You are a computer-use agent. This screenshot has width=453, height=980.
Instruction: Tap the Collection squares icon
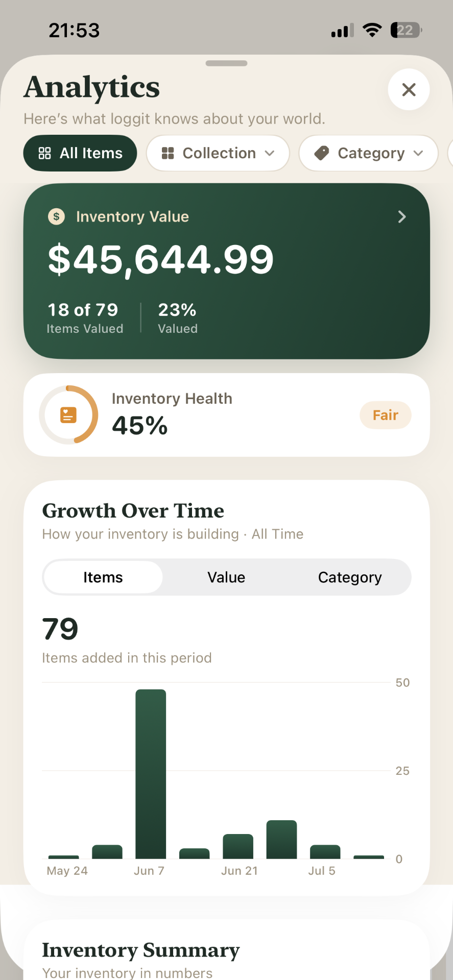[168, 153]
